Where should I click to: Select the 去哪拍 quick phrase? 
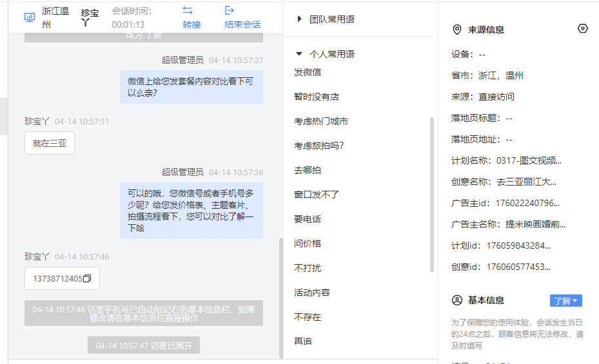(x=308, y=170)
